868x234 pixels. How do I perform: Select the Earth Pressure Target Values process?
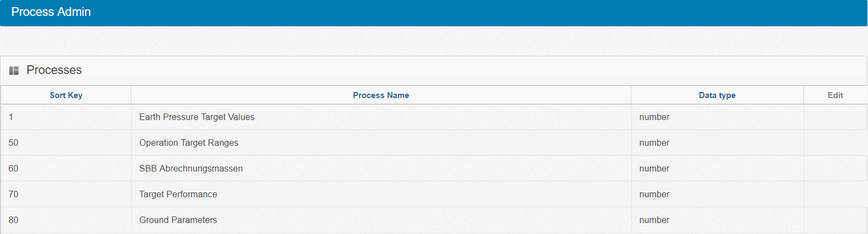tap(197, 117)
